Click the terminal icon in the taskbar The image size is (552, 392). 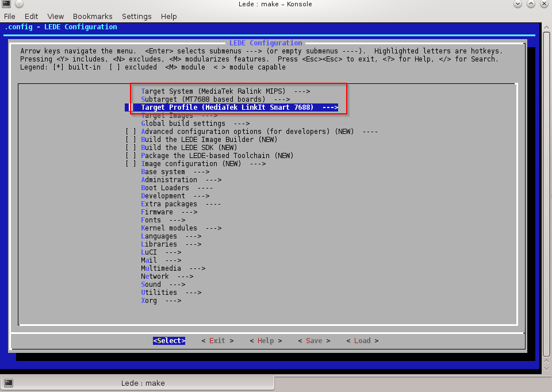tap(9, 383)
